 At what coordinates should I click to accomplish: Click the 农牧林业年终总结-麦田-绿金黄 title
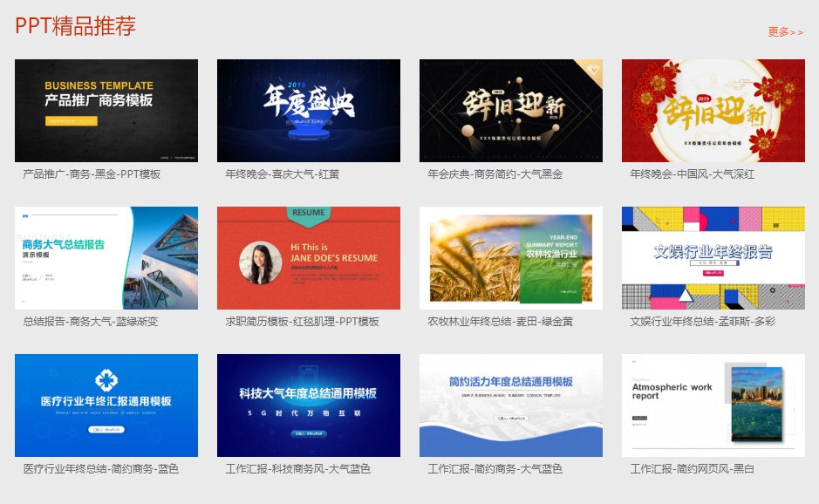(x=501, y=322)
